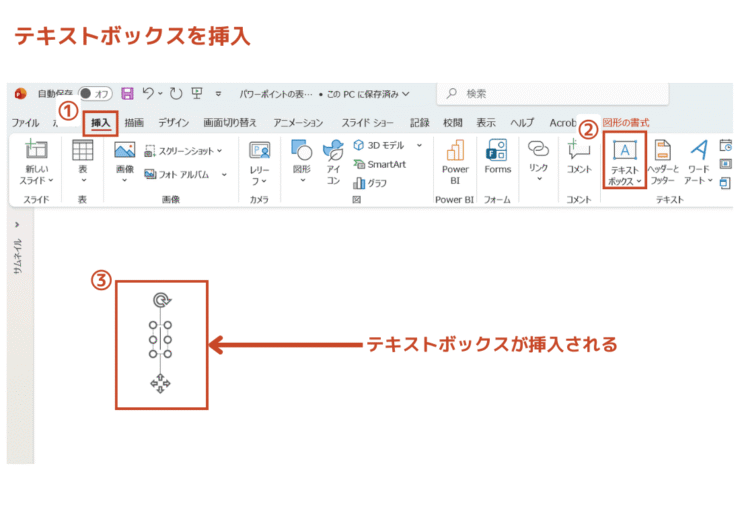The image size is (740, 505).
Task: Expand the フォト アルバム dropdown arrow
Action: click(224, 174)
